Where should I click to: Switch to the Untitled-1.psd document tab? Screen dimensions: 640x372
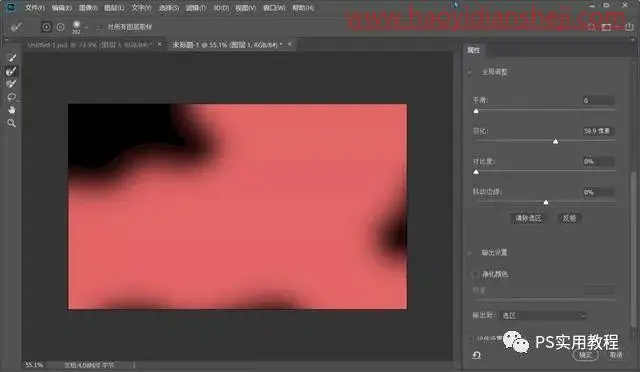click(90, 45)
